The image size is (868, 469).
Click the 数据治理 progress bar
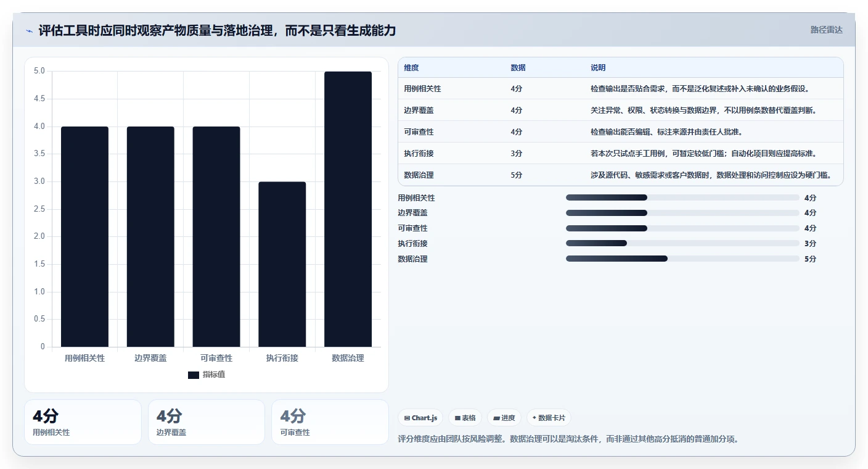(x=682, y=259)
